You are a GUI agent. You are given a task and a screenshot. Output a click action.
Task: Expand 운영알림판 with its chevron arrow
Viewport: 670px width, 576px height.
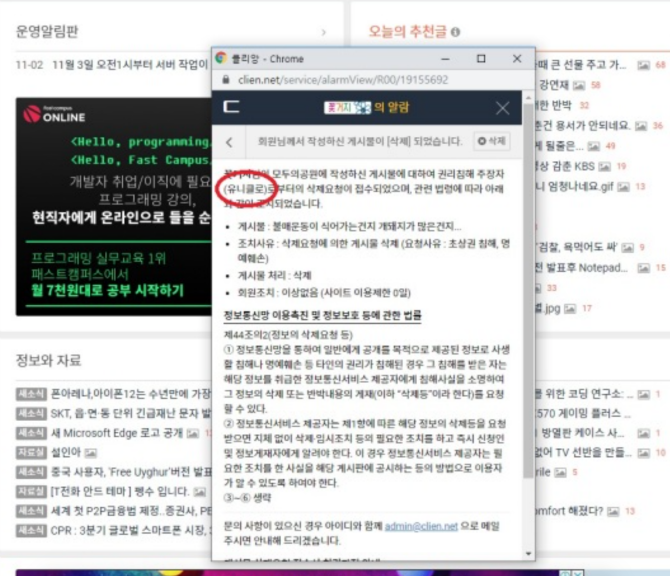pyautogui.click(x=323, y=32)
